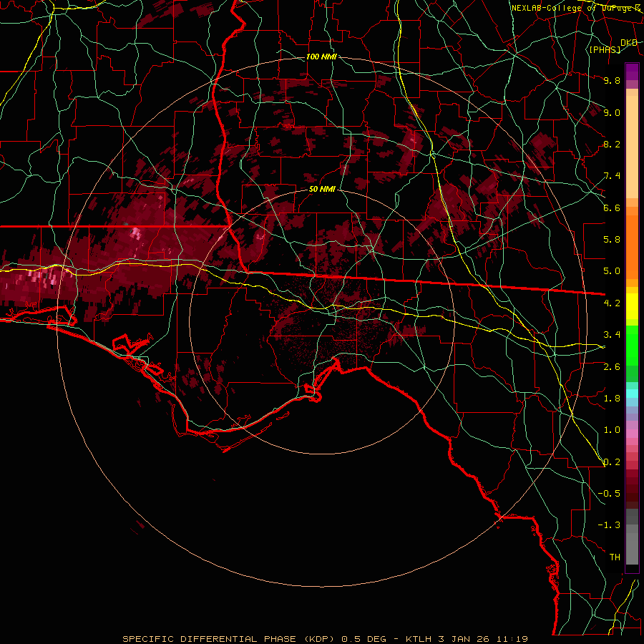Click the [PHAS] product label
The image size is (644, 644).
[605, 49]
